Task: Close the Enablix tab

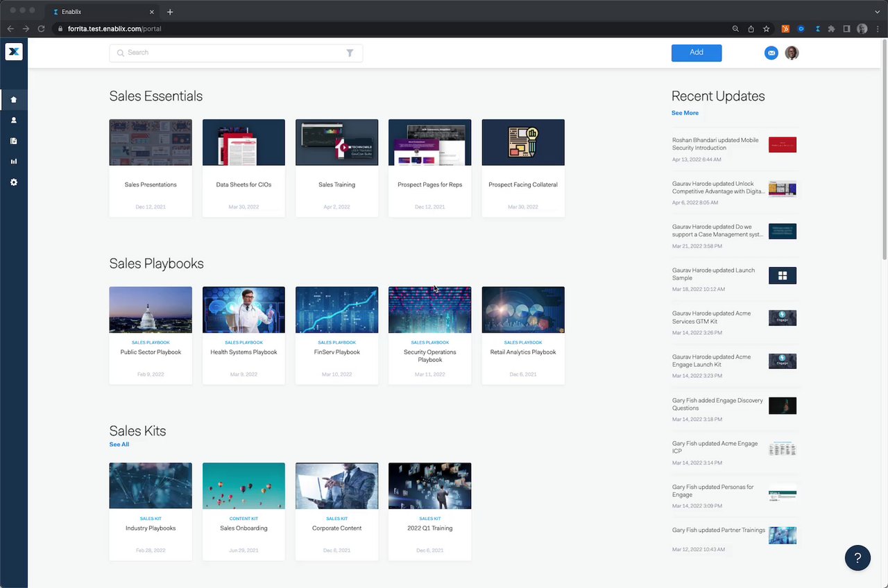Action: pos(153,12)
